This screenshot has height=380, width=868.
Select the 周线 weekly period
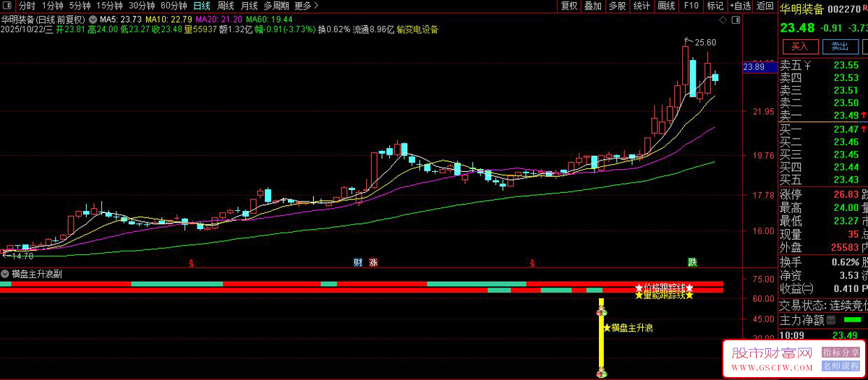pyautogui.click(x=226, y=6)
